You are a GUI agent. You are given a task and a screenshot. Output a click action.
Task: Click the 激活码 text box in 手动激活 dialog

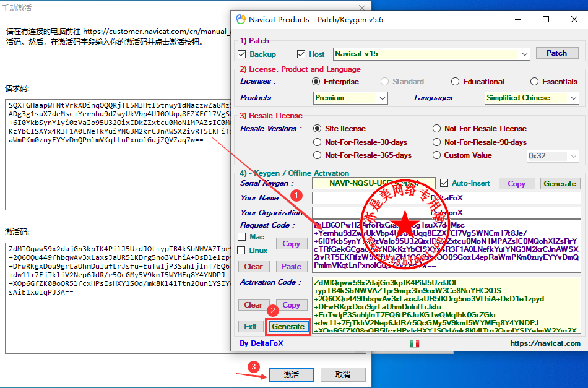tap(118, 298)
